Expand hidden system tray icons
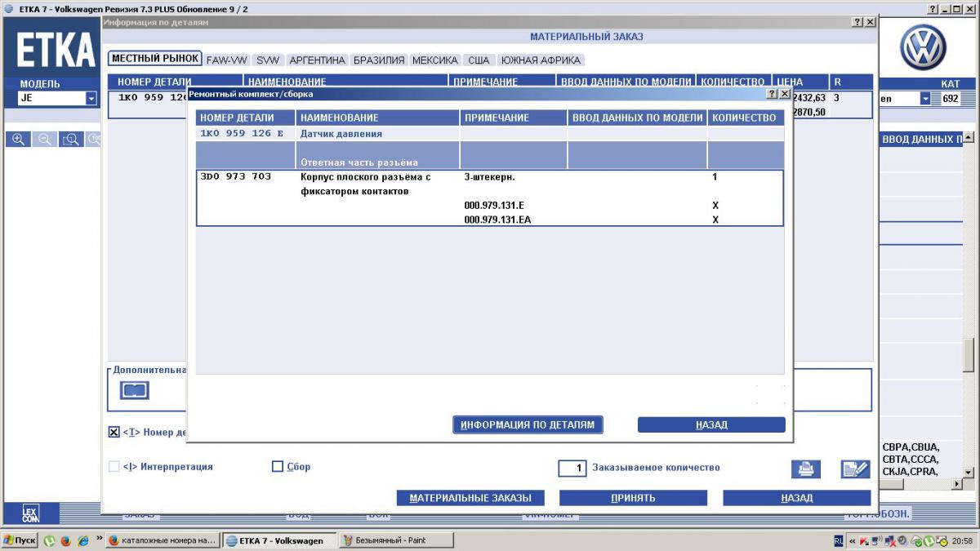Screen dimensions: 980x551 [853, 540]
